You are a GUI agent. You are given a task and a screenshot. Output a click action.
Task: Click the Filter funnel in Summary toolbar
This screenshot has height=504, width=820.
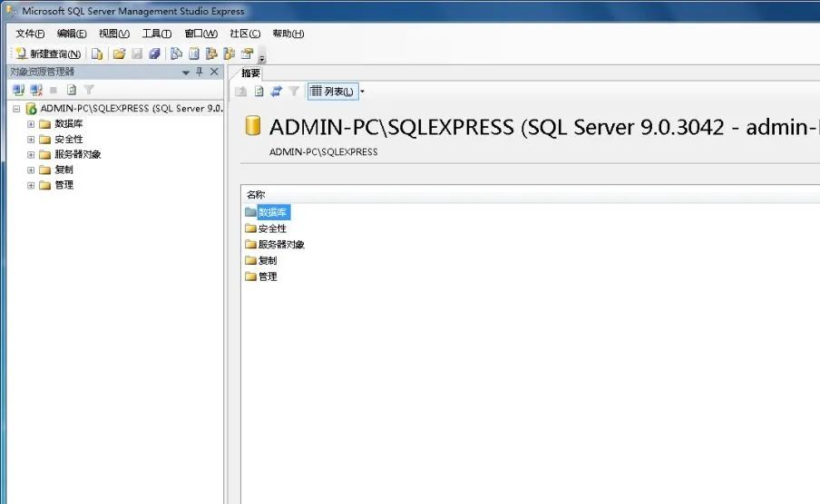(x=294, y=92)
